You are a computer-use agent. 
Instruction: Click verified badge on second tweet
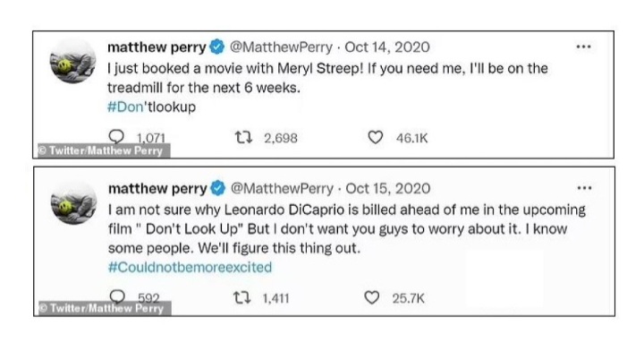pos(218,188)
